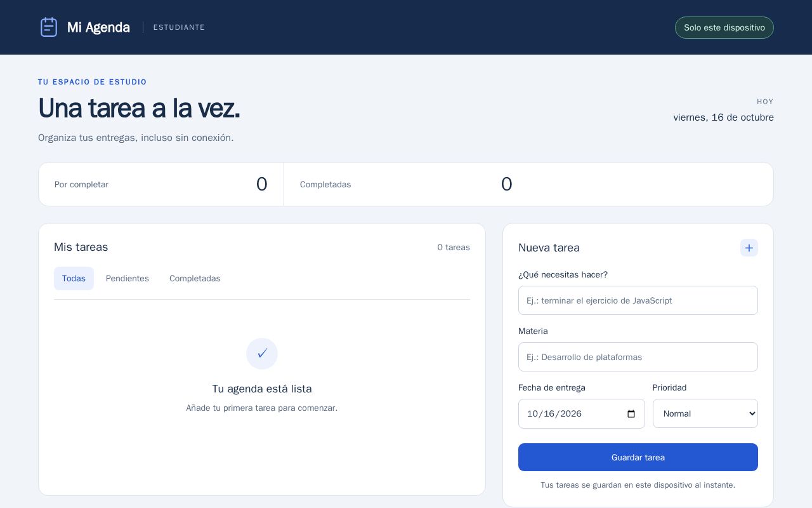Select the Todas filter tab
Viewport: 812px width, 508px height.
click(x=74, y=278)
